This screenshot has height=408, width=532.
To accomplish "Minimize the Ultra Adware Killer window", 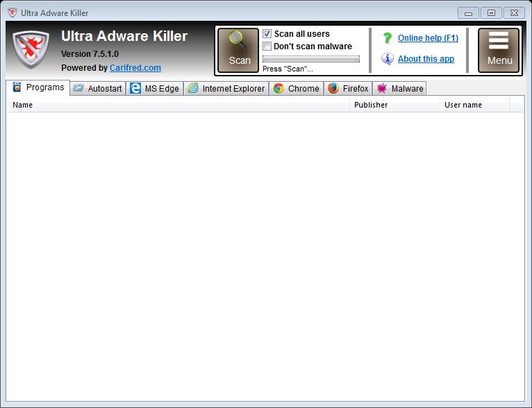I will click(x=468, y=13).
